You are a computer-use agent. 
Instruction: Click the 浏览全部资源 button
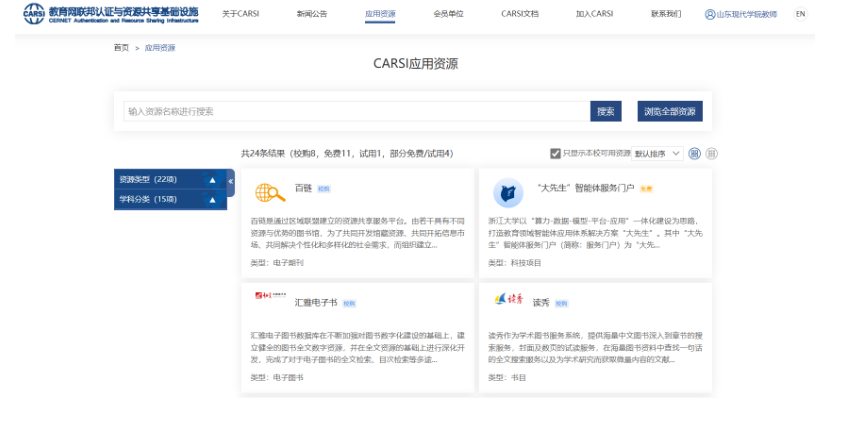tap(669, 111)
